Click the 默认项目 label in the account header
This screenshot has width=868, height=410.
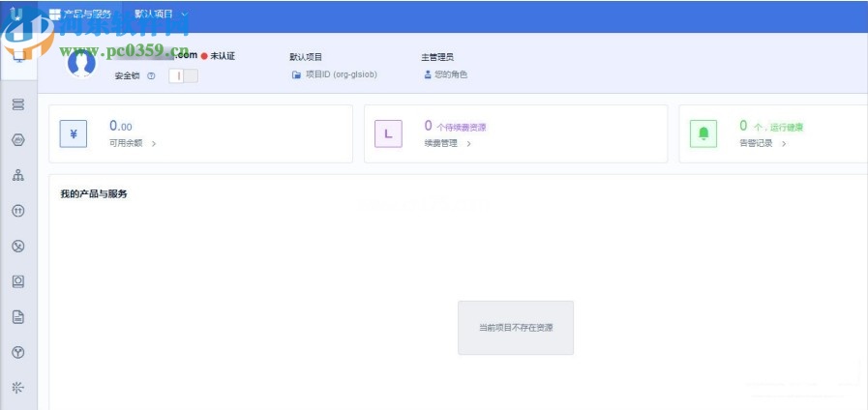[306, 57]
